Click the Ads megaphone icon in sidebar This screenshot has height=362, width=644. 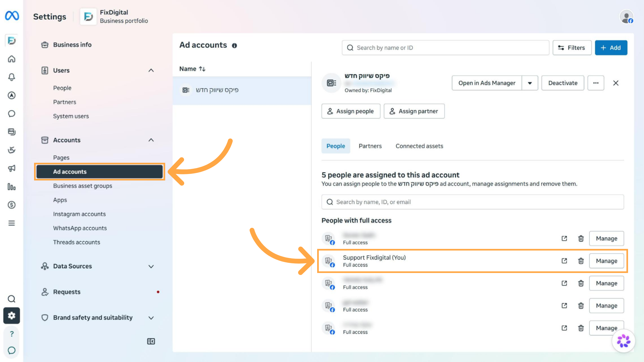pos(12,168)
